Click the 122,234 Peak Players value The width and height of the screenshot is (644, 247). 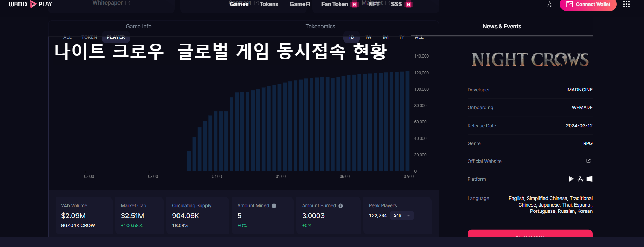[378, 215]
